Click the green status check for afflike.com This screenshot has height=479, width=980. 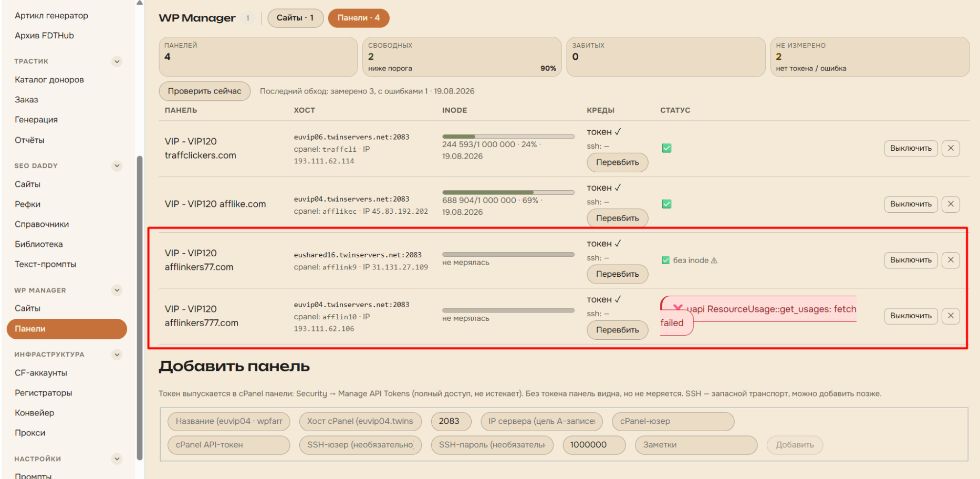(x=666, y=204)
